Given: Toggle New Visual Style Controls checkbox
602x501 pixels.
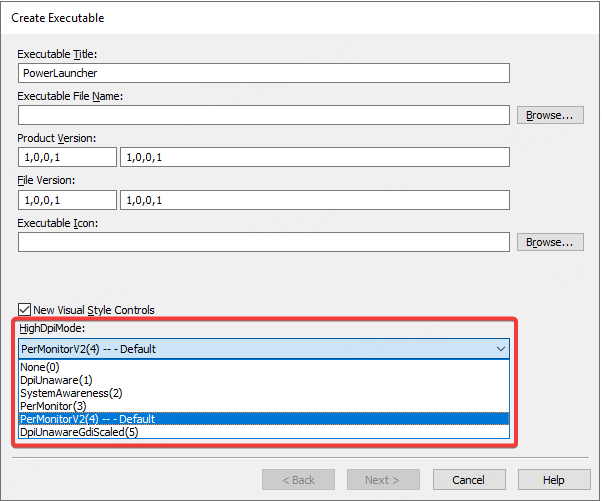Looking at the screenshot, I should point(25,310).
